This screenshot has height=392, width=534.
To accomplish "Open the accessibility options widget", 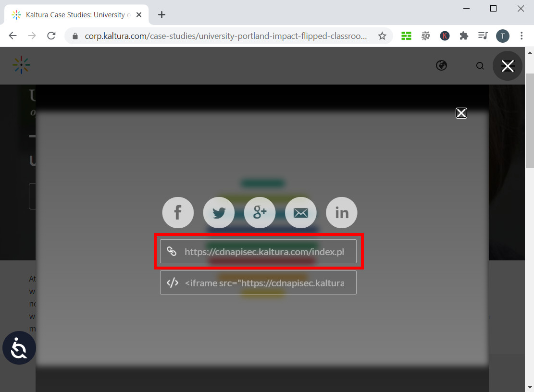I will pos(19,348).
